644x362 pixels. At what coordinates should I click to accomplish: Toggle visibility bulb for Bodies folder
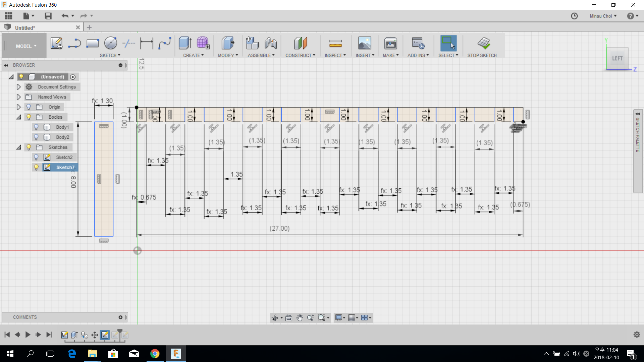click(x=29, y=117)
